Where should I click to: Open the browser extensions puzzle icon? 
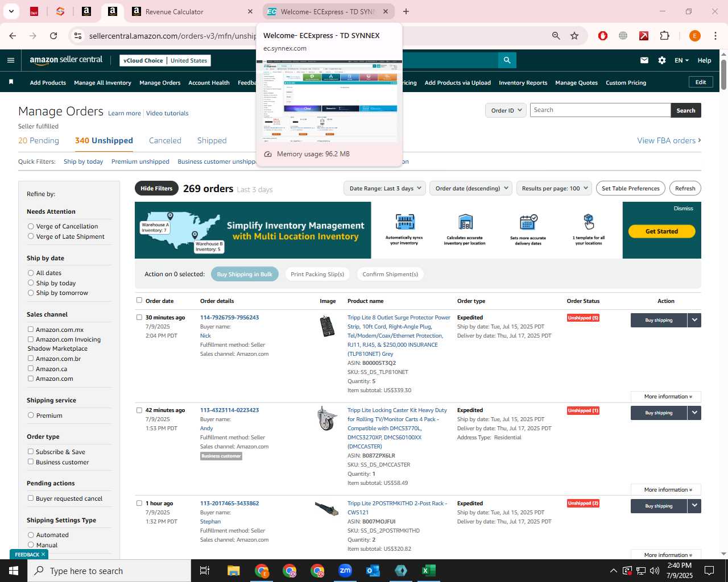point(664,36)
